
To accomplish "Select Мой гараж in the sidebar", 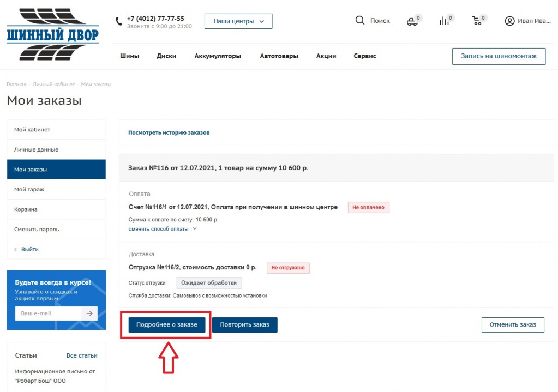I will coord(29,189).
